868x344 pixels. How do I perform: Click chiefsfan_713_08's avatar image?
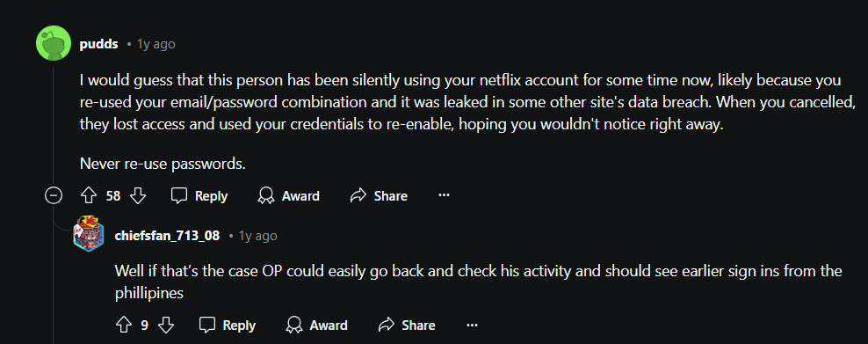coord(89,234)
